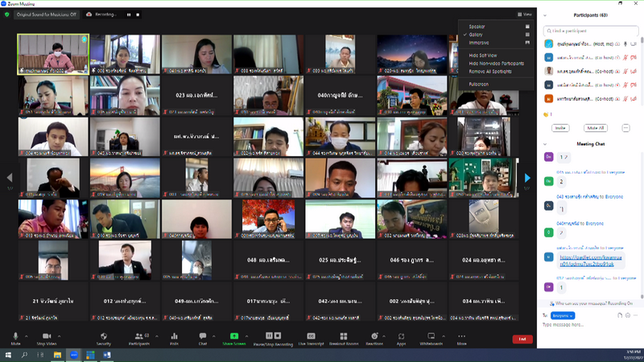Open Word from the taskbar
This screenshot has height=362, width=644.
click(x=107, y=355)
